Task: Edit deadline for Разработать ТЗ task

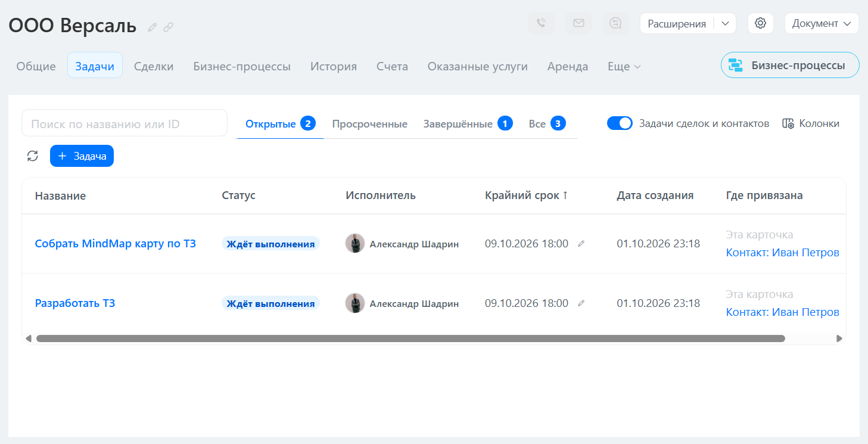Action: point(581,303)
